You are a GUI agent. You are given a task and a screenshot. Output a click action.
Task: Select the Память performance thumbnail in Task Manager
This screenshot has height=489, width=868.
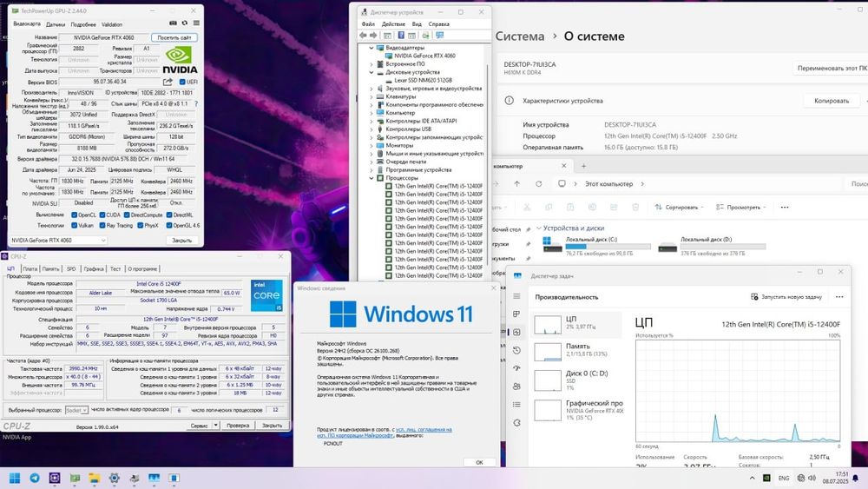(575, 351)
